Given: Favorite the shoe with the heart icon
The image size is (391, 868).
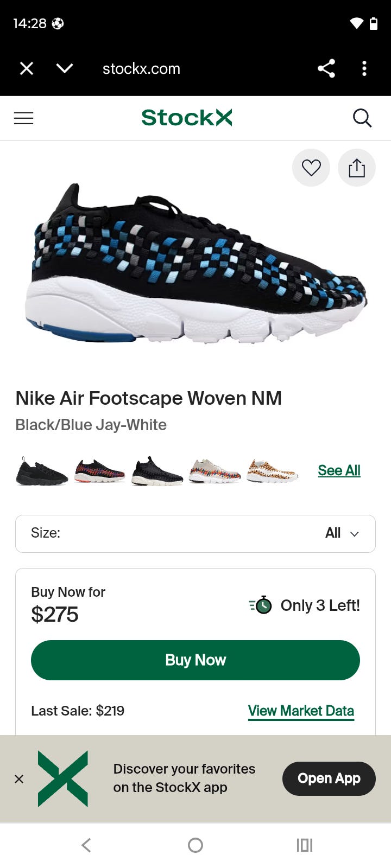Looking at the screenshot, I should [311, 168].
